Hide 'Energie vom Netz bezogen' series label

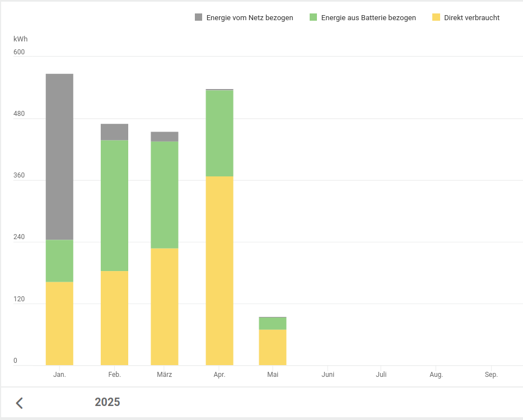(x=249, y=18)
